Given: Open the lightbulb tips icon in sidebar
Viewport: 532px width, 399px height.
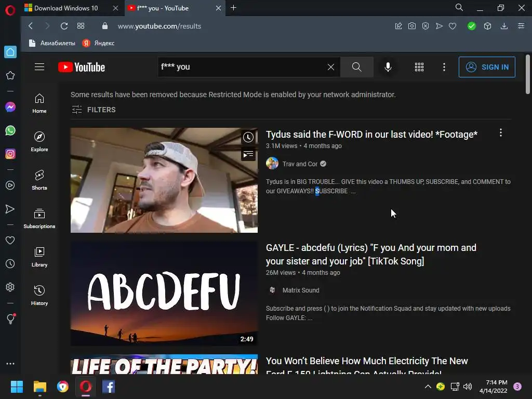Looking at the screenshot, I should click(x=10, y=318).
